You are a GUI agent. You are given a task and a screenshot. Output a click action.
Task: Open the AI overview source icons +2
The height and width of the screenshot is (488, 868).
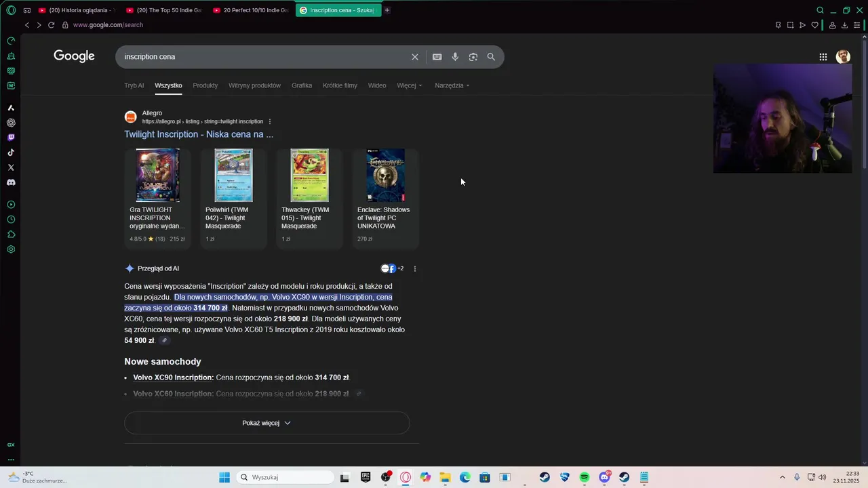click(x=392, y=268)
